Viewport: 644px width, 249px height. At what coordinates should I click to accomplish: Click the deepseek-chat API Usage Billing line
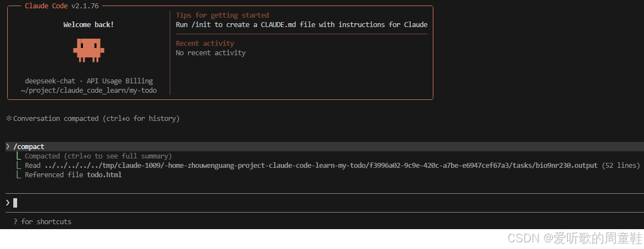[x=88, y=81]
